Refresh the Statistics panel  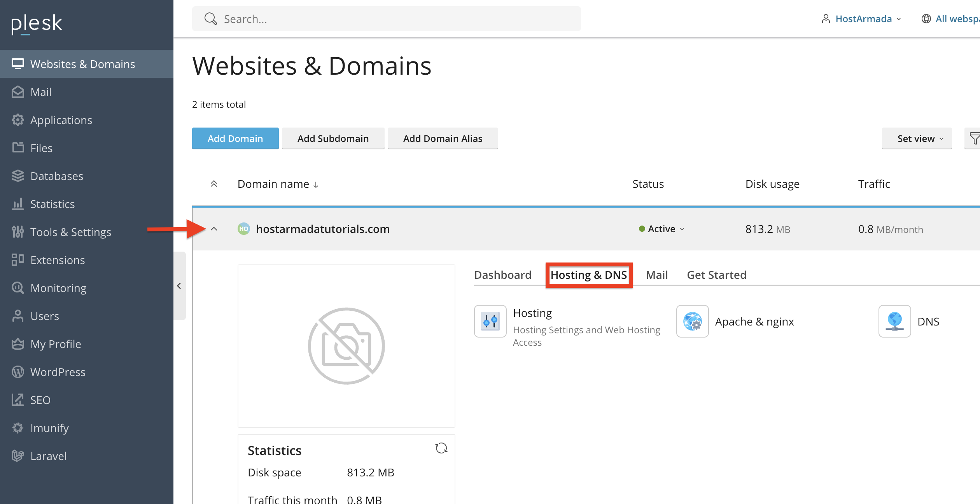pos(441,448)
